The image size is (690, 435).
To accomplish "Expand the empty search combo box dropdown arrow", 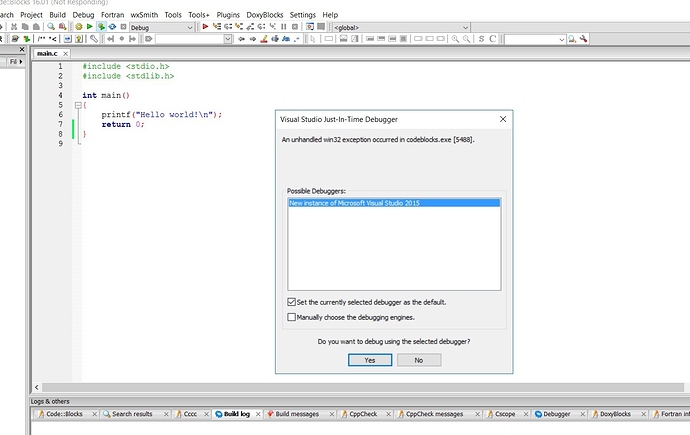I will [228, 39].
